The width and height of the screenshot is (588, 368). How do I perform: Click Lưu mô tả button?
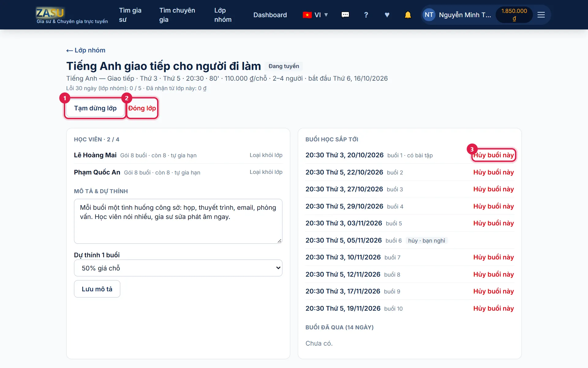pos(97,289)
